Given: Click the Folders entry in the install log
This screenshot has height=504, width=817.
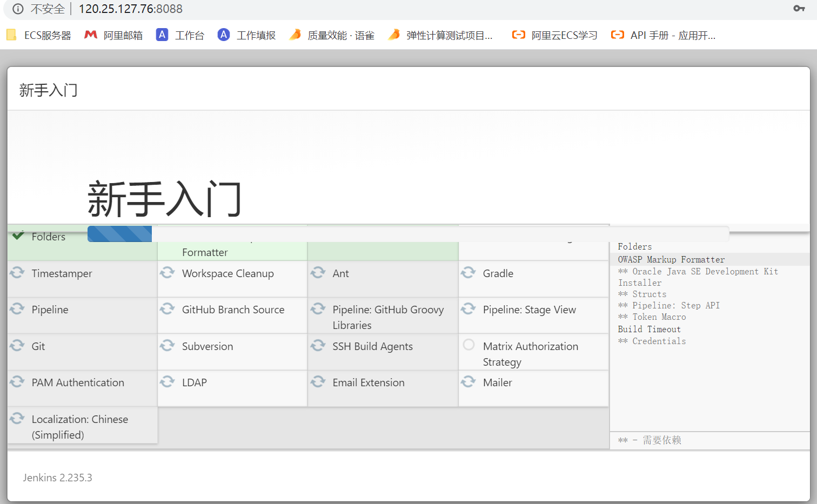Looking at the screenshot, I should [634, 246].
